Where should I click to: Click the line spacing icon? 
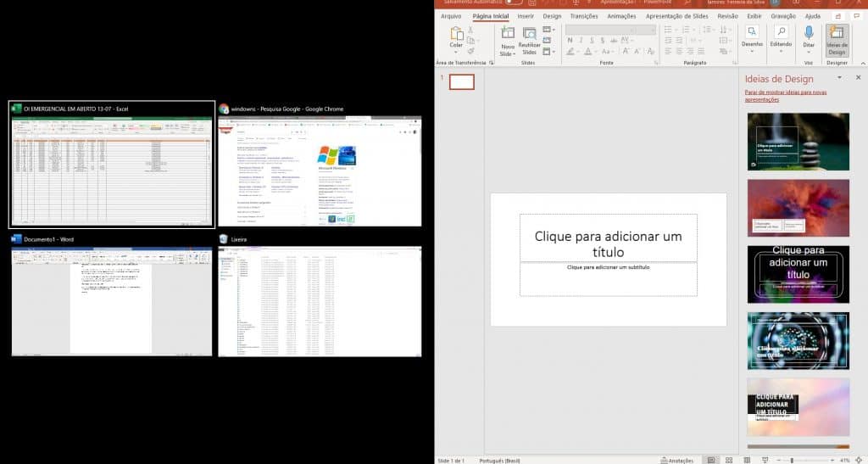[707, 30]
